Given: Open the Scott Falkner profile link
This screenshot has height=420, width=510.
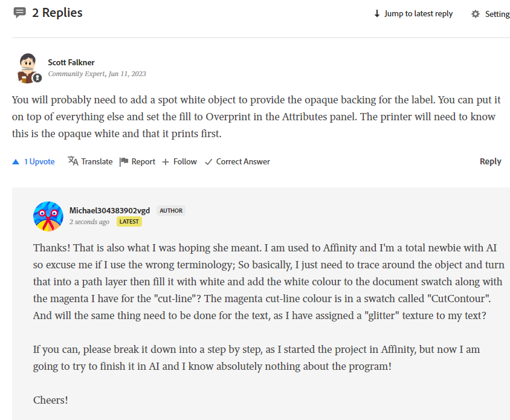Looking at the screenshot, I should (71, 62).
